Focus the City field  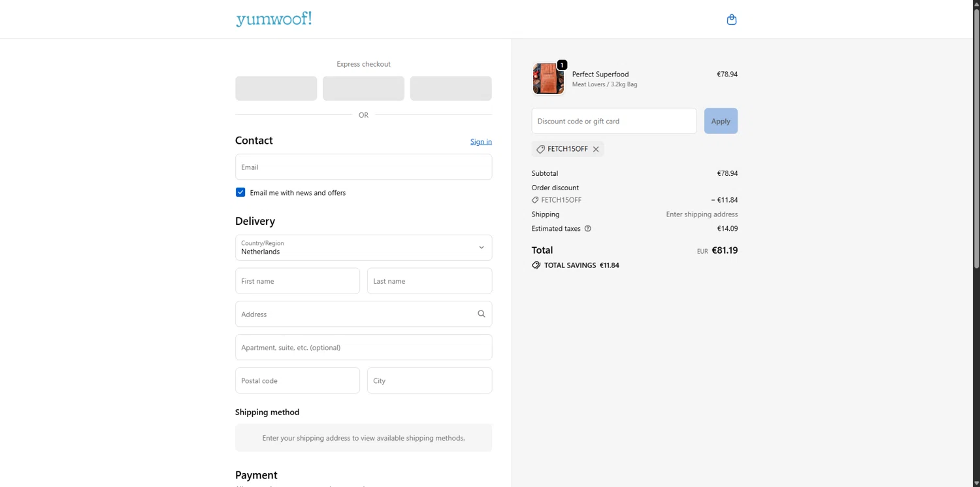click(429, 380)
